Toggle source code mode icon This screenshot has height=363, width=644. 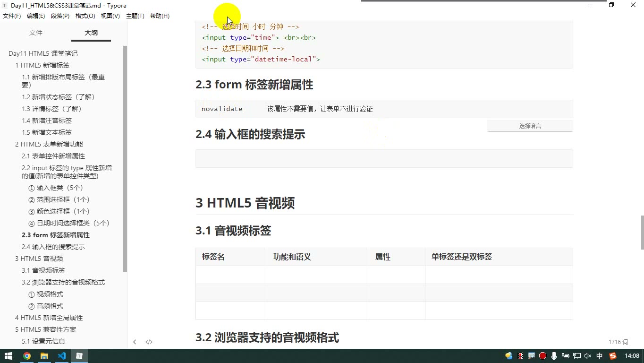149,342
